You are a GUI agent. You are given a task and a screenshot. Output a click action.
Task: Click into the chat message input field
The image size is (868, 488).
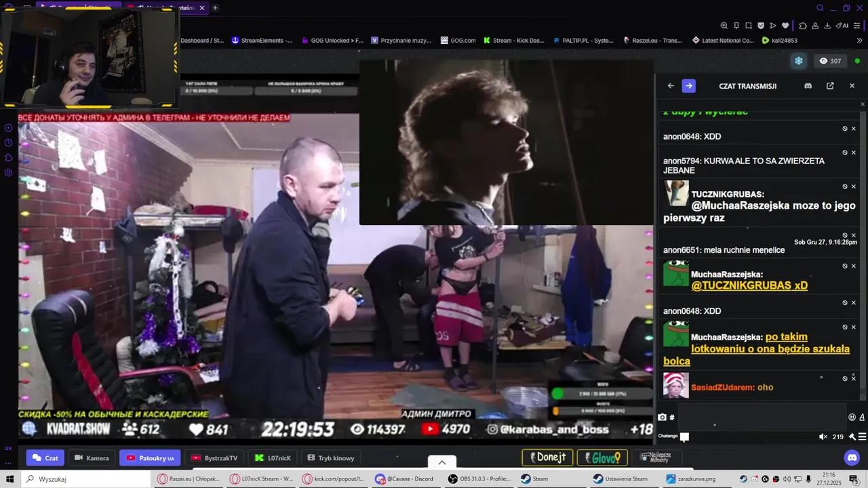click(x=762, y=418)
